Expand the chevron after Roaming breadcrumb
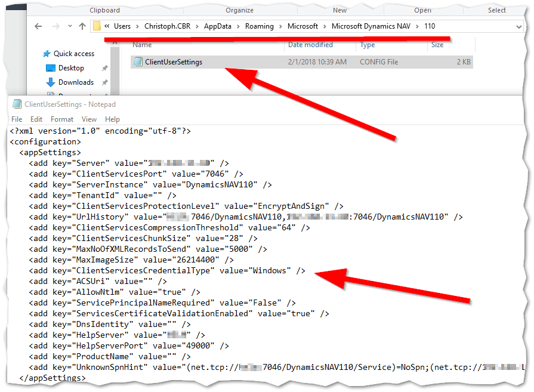This screenshot has width=534, height=392. pos(280,27)
